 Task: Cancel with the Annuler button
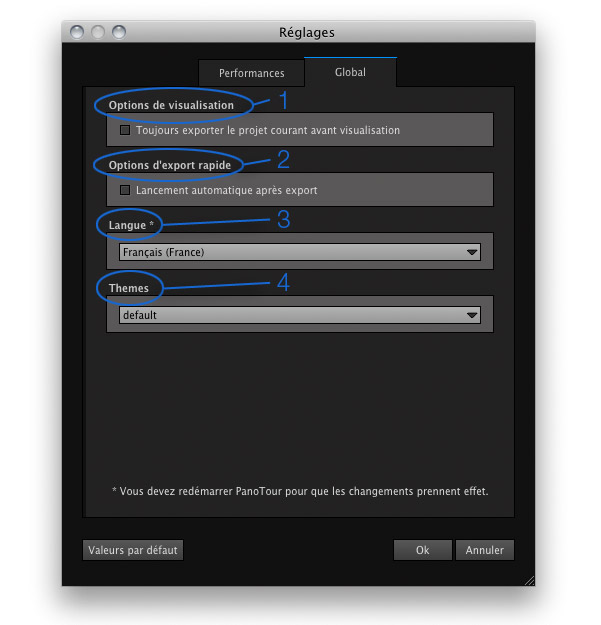point(485,550)
